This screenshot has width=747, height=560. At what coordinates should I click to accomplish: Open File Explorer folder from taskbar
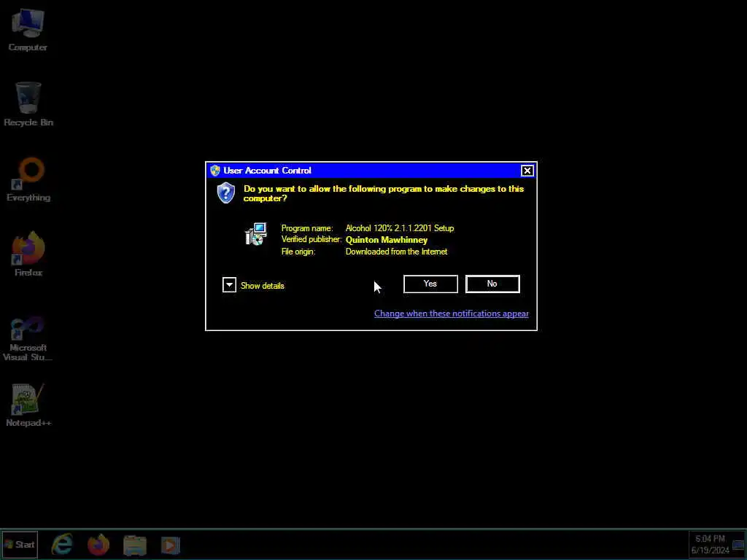(135, 545)
